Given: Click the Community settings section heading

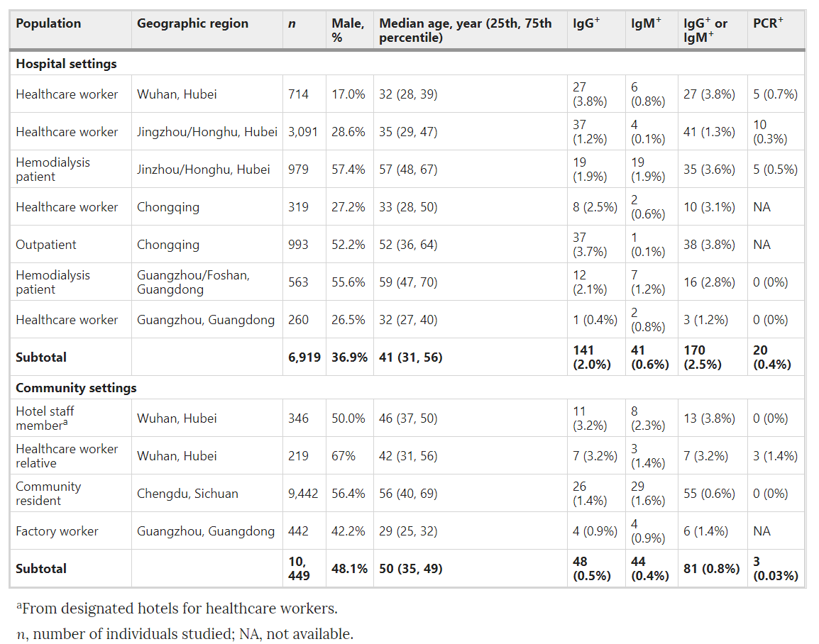Looking at the screenshot, I should pos(76,388).
